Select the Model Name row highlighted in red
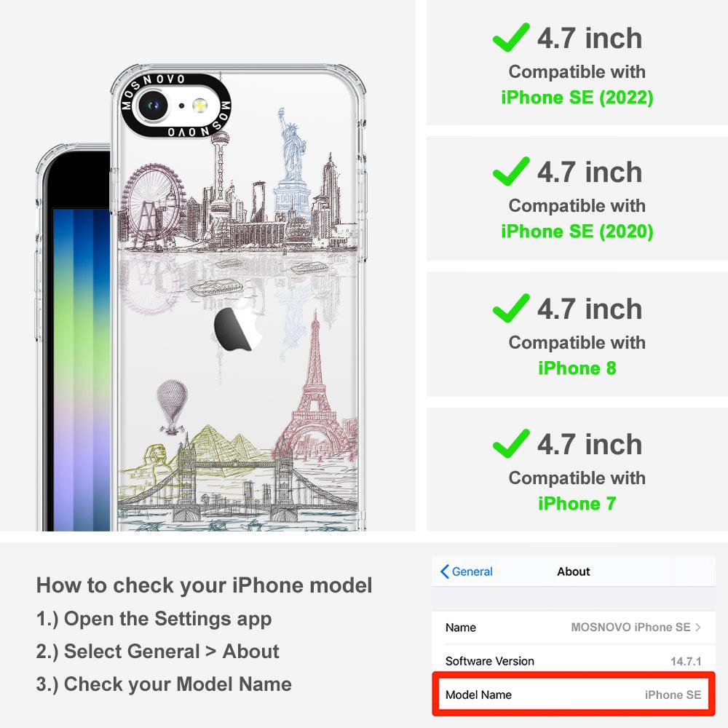 tap(574, 695)
